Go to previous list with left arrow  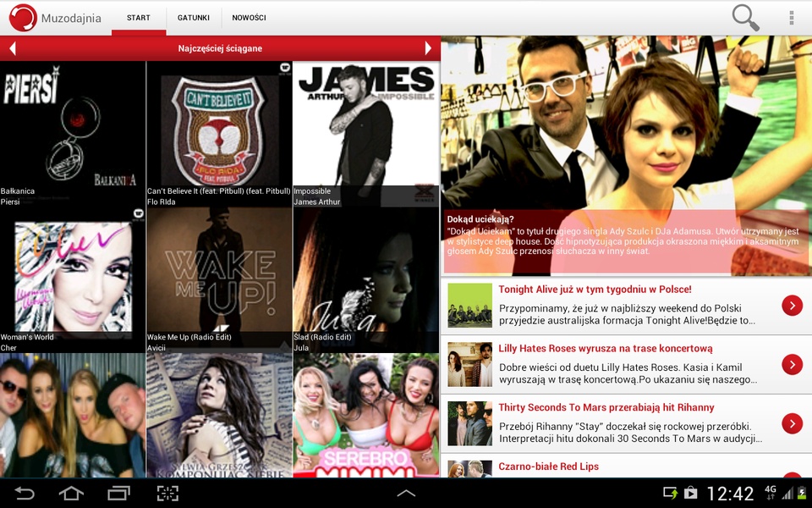[13, 48]
